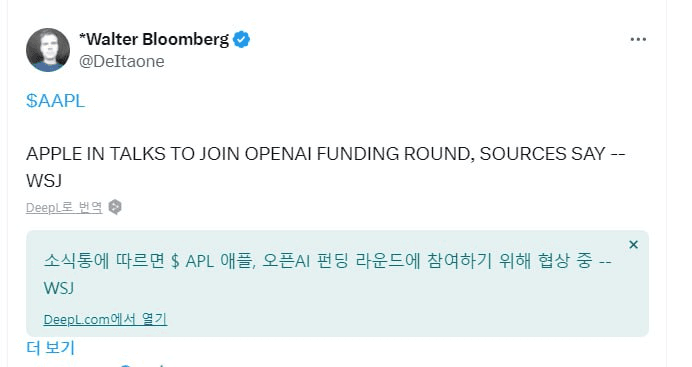Click the @DeItaone handle
Viewport: 692px width, 367px height.
121,61
